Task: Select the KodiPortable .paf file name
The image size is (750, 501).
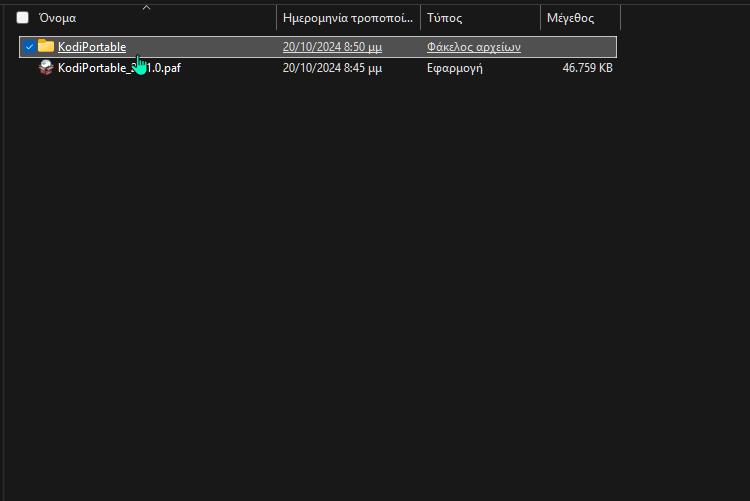Action: [119, 68]
